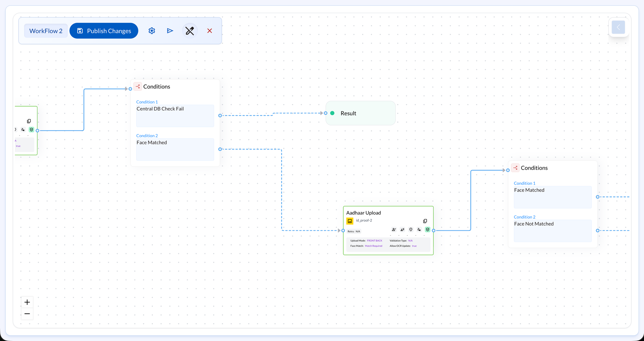Click the plug connector icon on Aadhaar Upload

click(x=419, y=230)
